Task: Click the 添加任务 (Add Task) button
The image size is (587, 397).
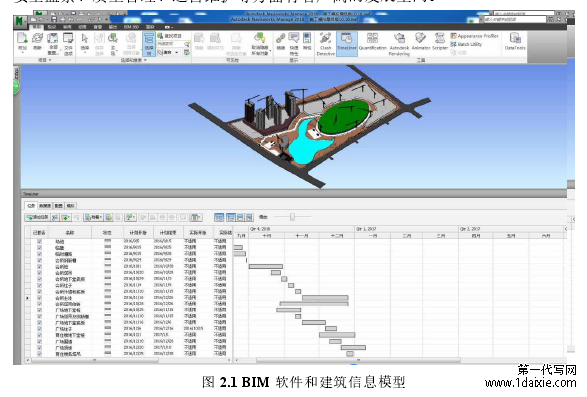Action: tap(37, 217)
